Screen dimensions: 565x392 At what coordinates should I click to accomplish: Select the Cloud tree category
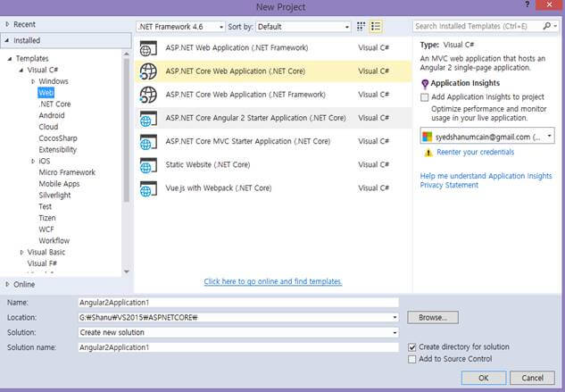48,127
